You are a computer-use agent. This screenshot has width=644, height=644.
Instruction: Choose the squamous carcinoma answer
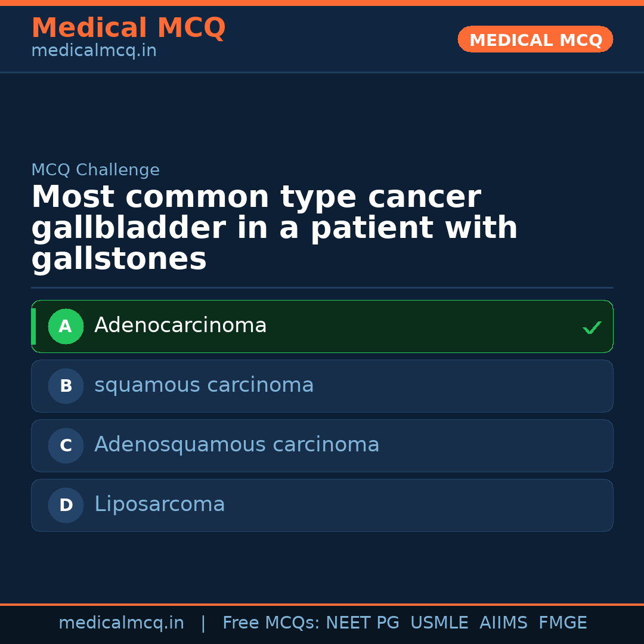tap(204, 385)
